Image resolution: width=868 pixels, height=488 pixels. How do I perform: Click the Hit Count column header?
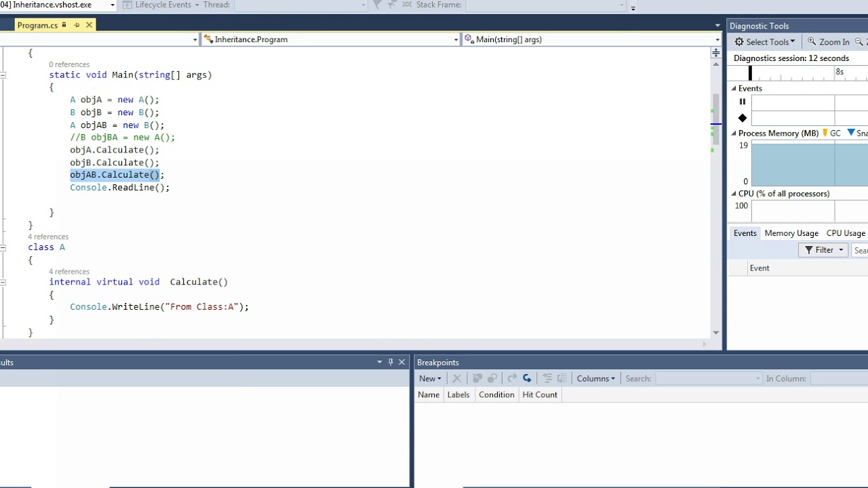point(540,394)
